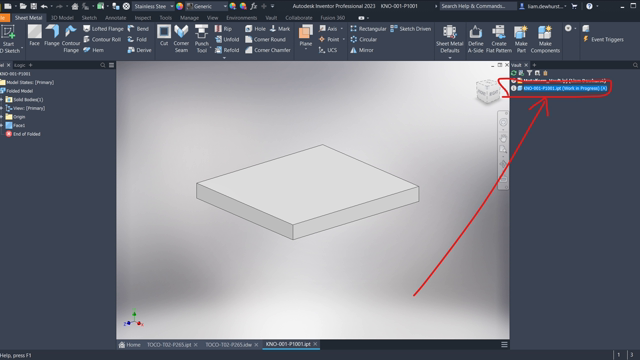
Task: Click the Undo arrow
Action: [44, 6]
